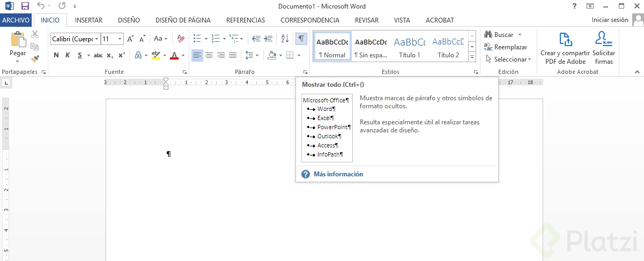Click the multilevel list icon
Viewport: 644px width, 261px height.
click(233, 39)
